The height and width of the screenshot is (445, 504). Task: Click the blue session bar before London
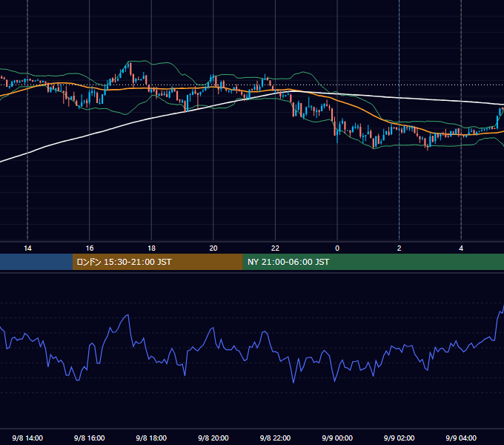point(36,262)
